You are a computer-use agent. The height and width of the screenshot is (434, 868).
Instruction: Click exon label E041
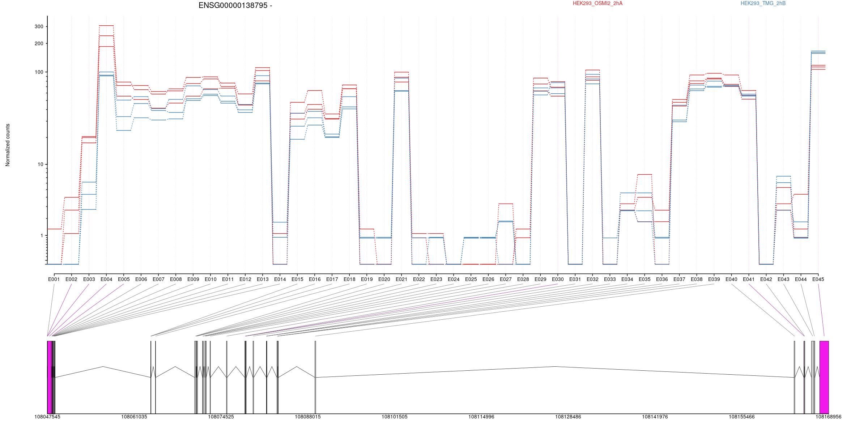[x=749, y=279]
